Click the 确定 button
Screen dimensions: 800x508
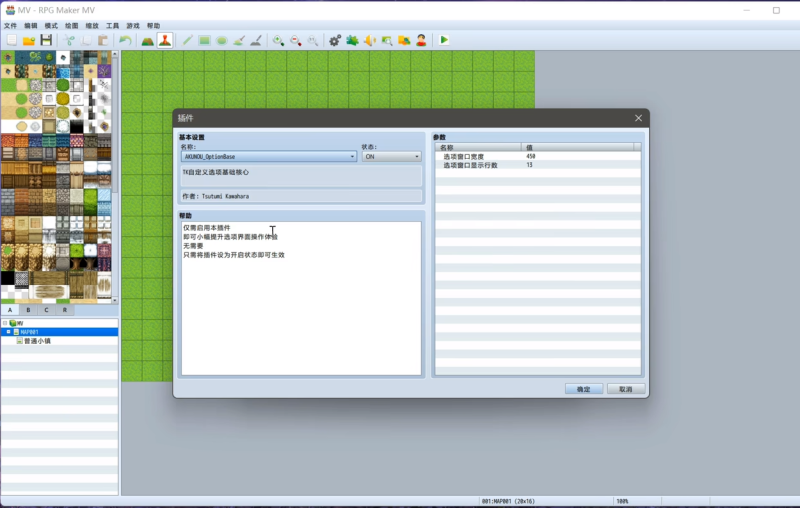[x=584, y=389]
